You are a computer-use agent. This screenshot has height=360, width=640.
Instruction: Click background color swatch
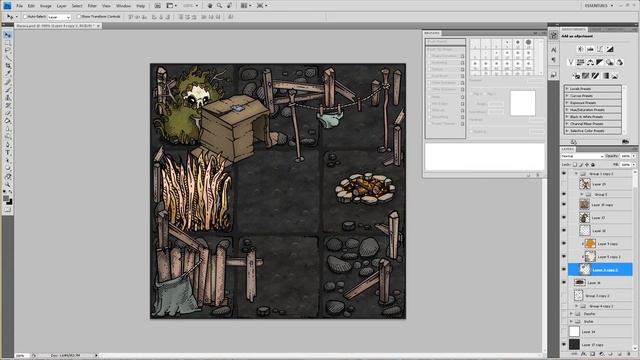coord(9,202)
